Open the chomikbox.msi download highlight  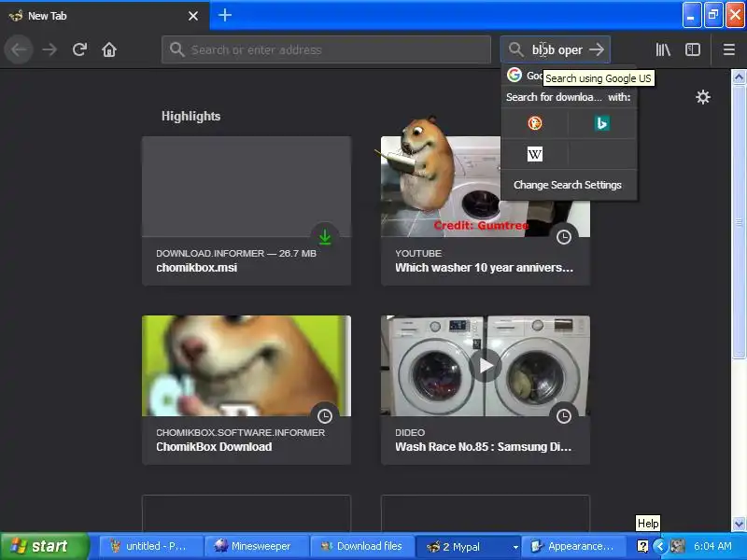[x=247, y=211]
